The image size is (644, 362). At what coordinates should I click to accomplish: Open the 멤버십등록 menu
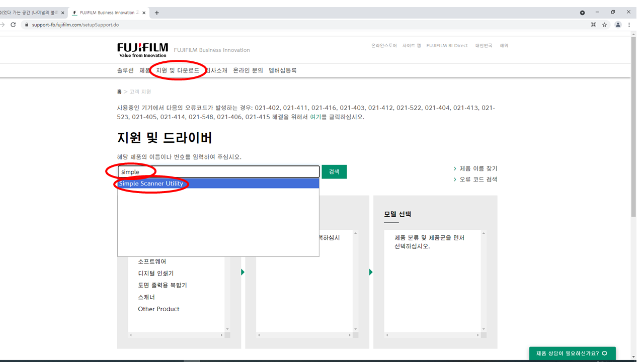[283, 70]
